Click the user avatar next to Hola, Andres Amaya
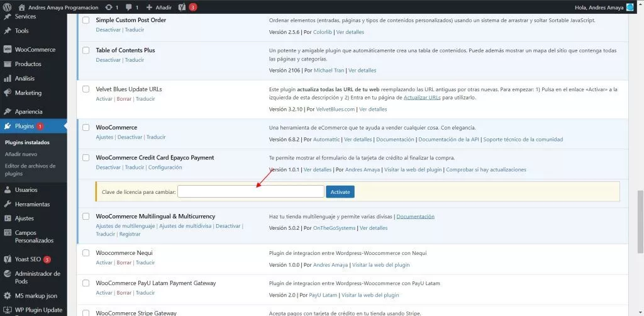This screenshot has width=644, height=316. (630, 8)
